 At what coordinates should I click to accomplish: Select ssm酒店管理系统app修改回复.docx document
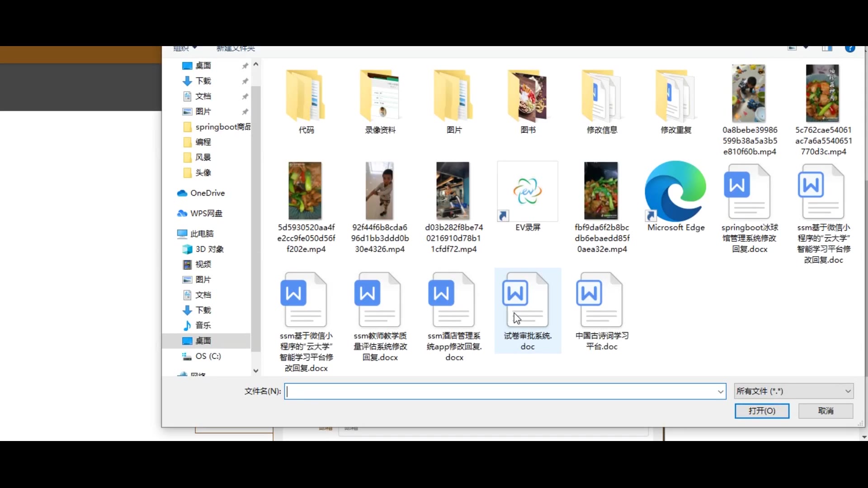coord(453,300)
